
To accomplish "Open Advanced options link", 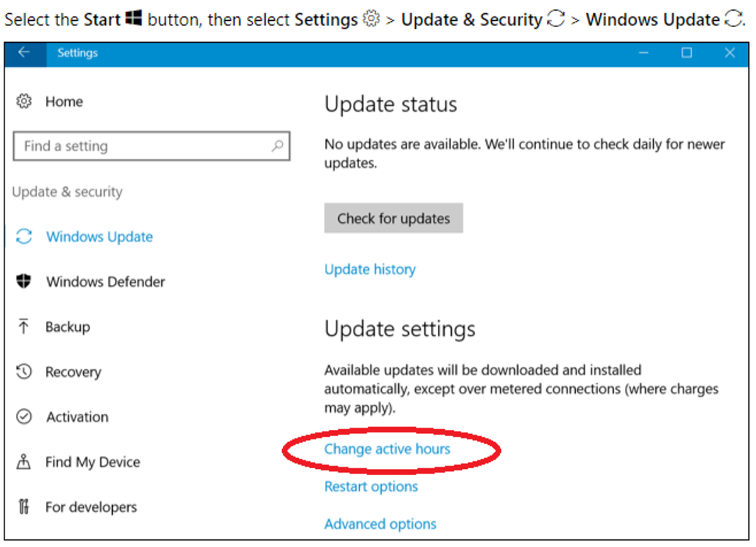I will click(381, 524).
